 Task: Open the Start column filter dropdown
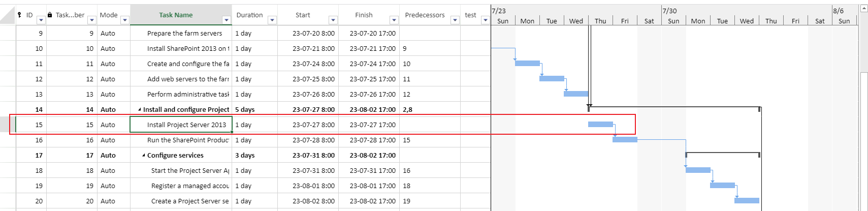(x=333, y=20)
